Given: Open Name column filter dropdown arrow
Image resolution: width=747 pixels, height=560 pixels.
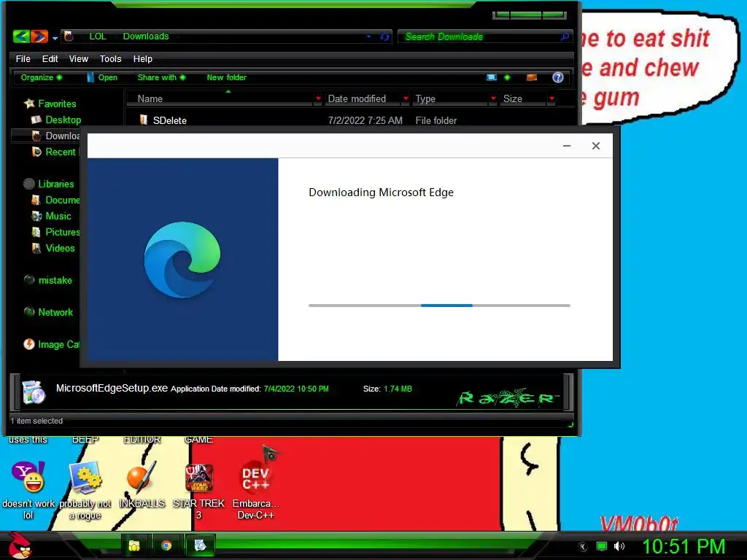Looking at the screenshot, I should [318, 98].
